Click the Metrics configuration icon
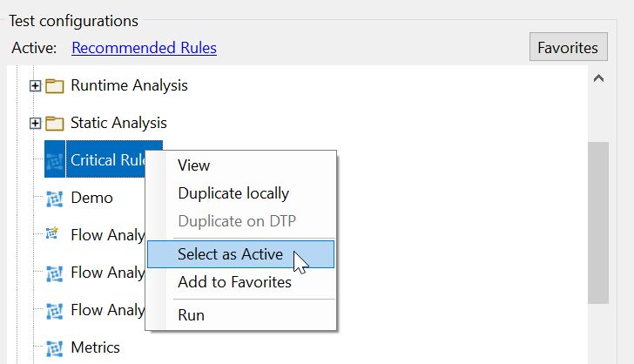Image resolution: width=634 pixels, height=364 pixels. tap(55, 347)
